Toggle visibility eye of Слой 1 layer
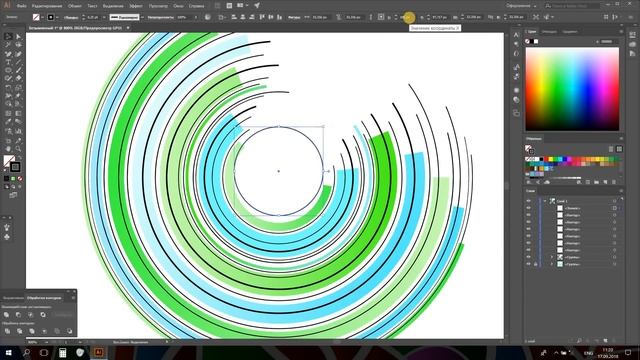The image size is (640, 360). pos(529,201)
